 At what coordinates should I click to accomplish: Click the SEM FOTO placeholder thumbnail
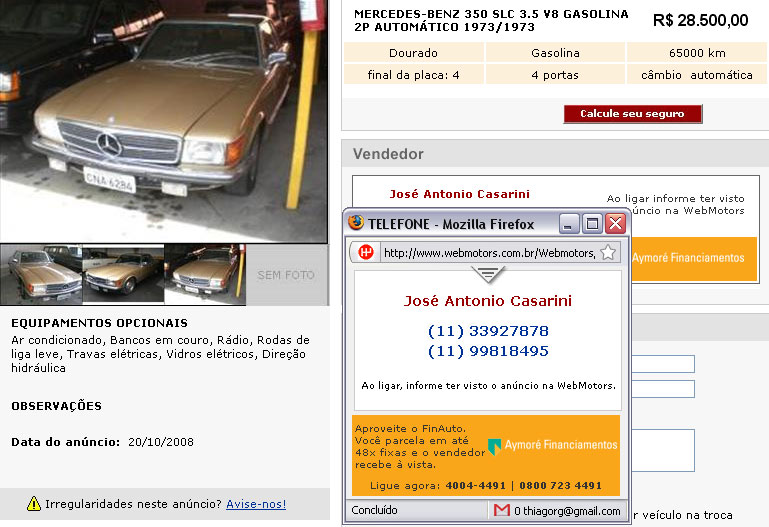coord(286,275)
